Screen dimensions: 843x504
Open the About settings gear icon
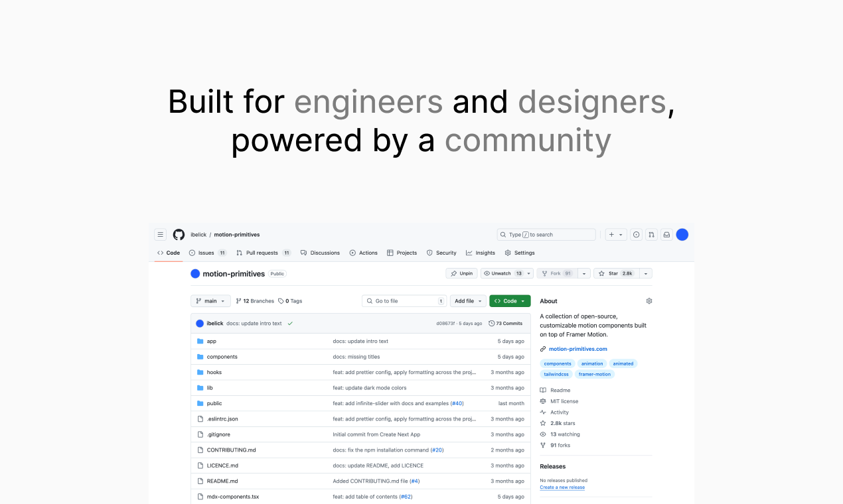coord(649,301)
